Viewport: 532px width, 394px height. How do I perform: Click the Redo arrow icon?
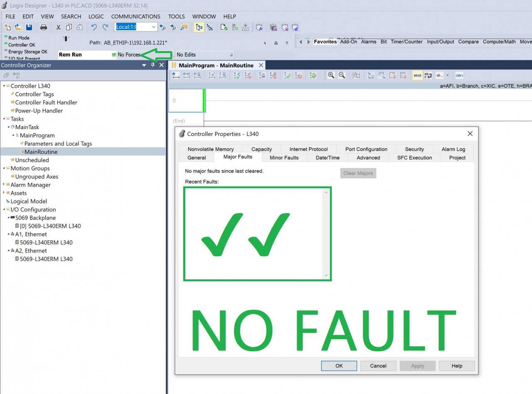106,27
